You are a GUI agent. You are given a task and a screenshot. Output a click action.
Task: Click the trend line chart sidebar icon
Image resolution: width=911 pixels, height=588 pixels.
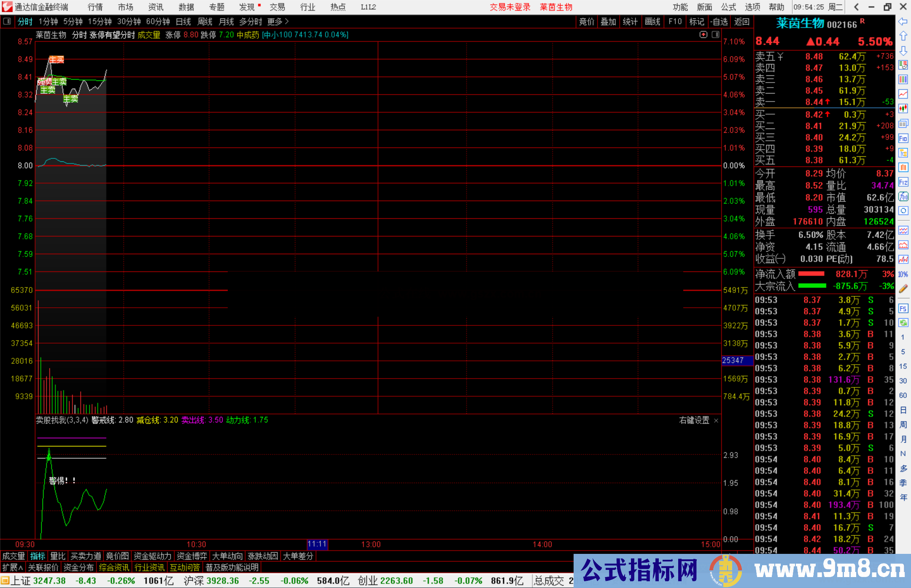click(903, 94)
